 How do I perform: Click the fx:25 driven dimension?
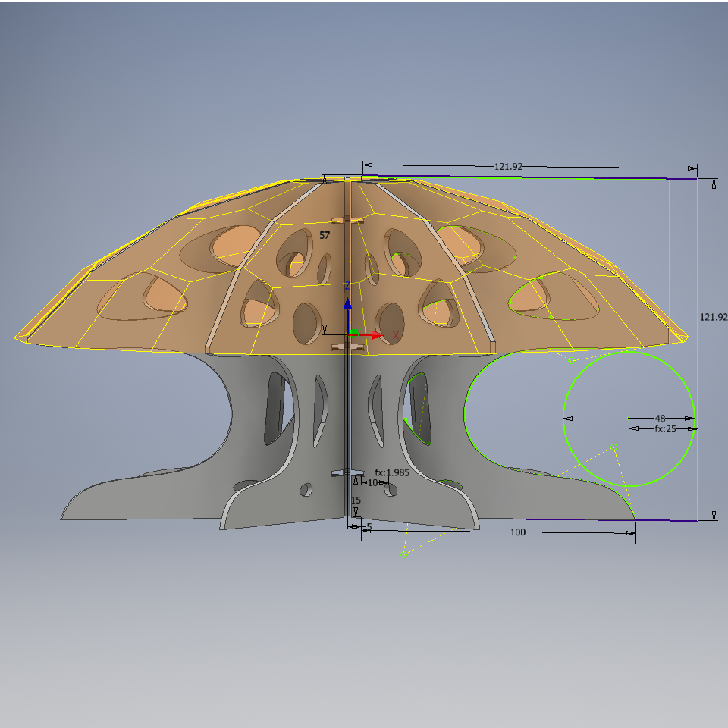[665, 428]
